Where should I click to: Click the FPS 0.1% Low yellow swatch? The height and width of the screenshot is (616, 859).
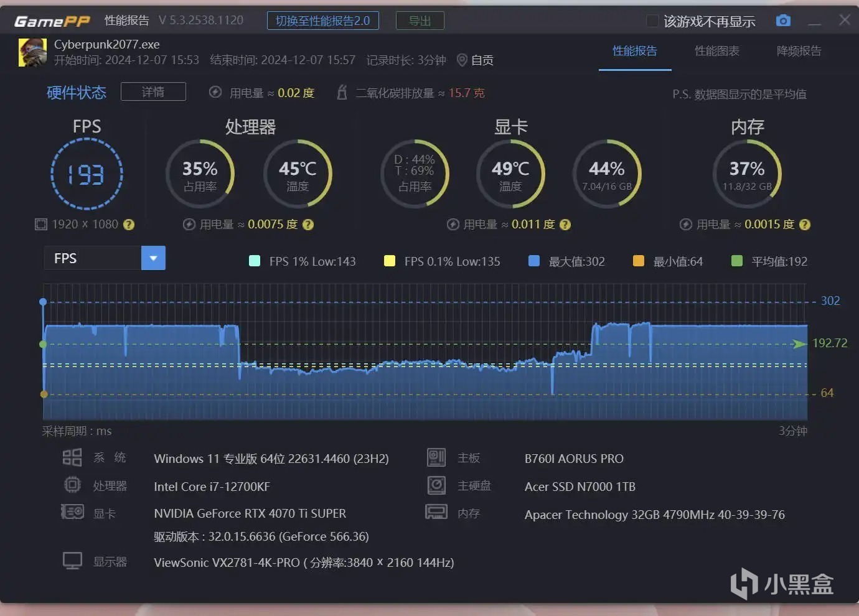(390, 261)
